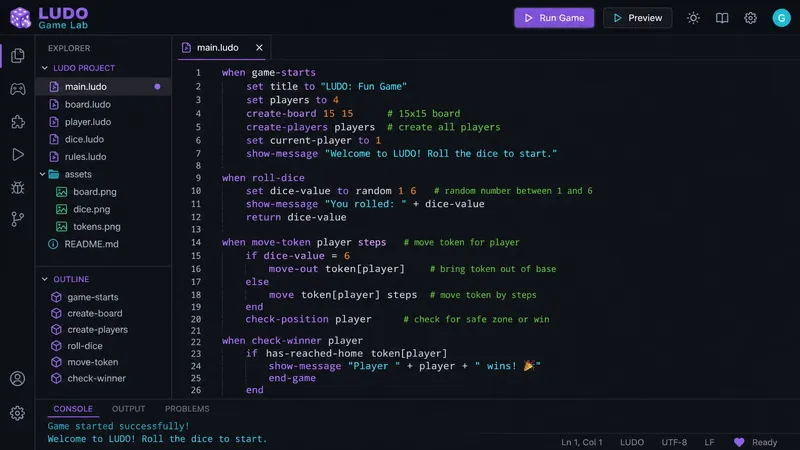Click the check-winner cube icon in outline
800x450 pixels.
[56, 379]
